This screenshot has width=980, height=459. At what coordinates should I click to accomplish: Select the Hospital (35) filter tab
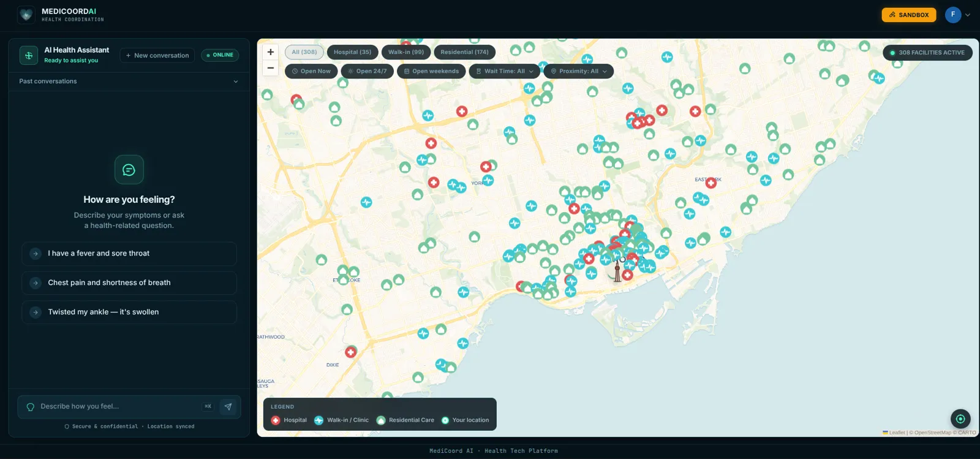pos(352,52)
